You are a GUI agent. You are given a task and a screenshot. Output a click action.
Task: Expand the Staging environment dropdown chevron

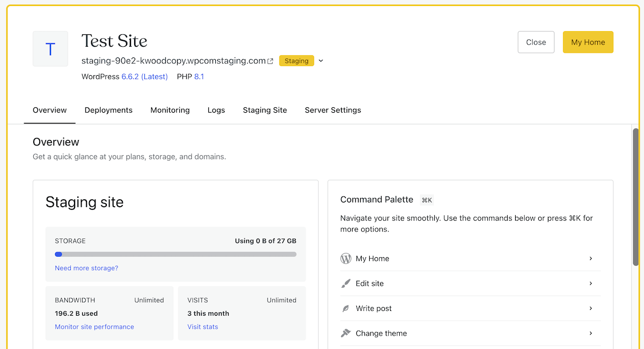pos(321,61)
